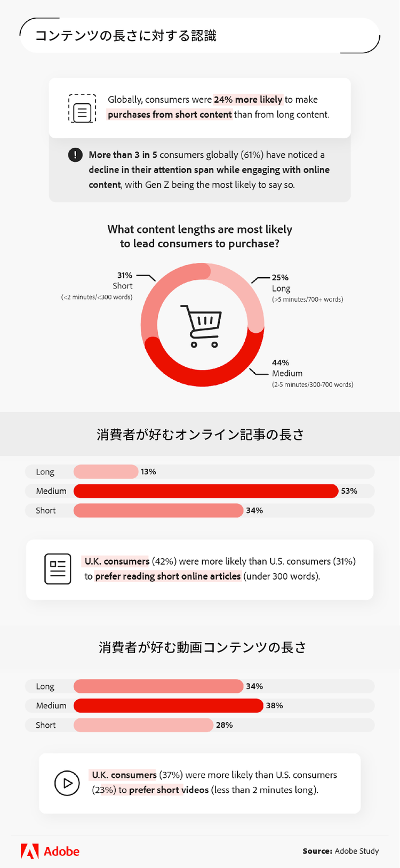
Task: Click the 53% Medium article bar
Action: point(205,491)
